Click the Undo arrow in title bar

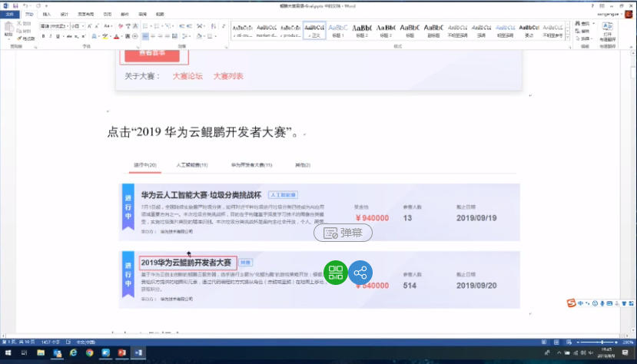pos(25,5)
